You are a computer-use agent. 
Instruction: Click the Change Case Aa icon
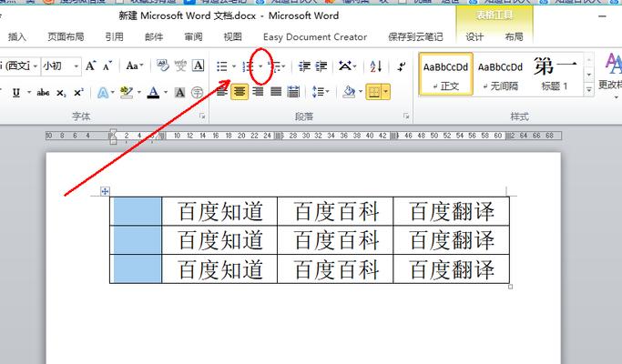click(x=135, y=66)
